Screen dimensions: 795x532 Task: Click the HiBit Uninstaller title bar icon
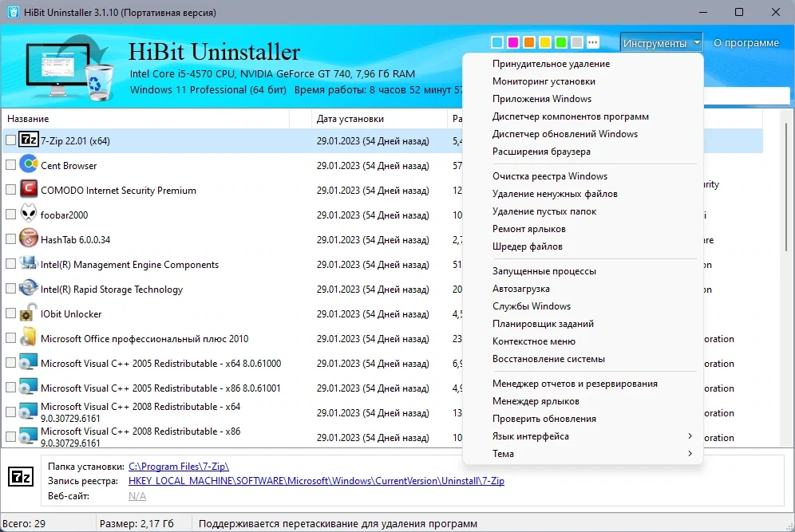14,12
